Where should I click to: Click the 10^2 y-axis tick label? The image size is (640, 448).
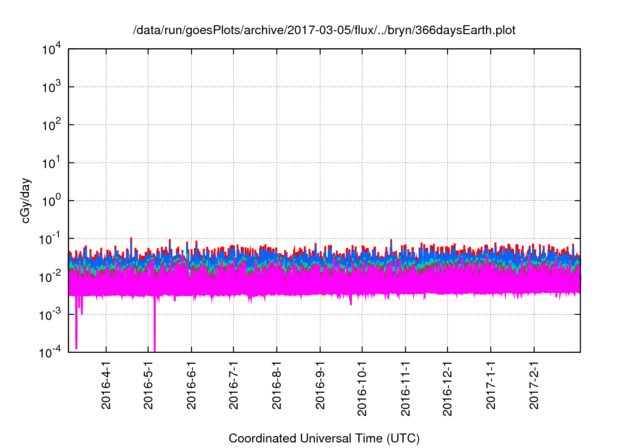point(53,124)
